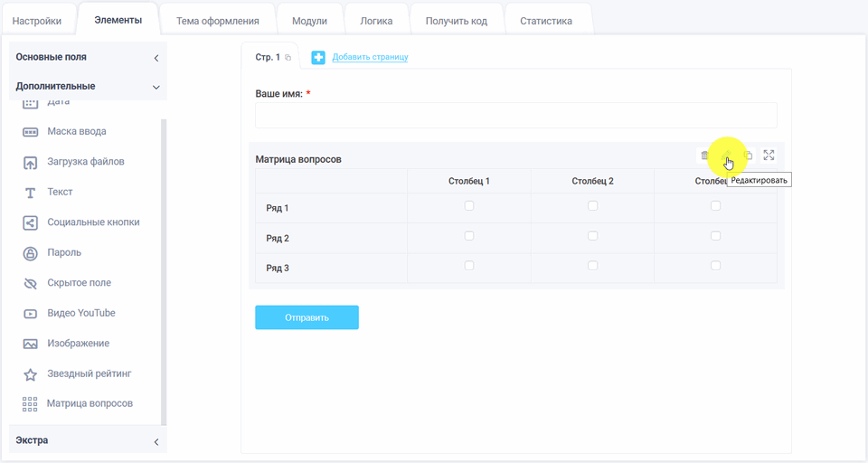Switch to the Тема оформления tab
Screen dimensions: 868x463
218,21
